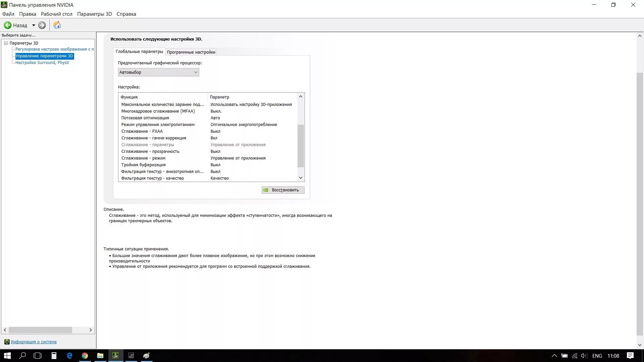644x362 pixels.
Task: Open Информация о системе link
Action: [x=34, y=342]
